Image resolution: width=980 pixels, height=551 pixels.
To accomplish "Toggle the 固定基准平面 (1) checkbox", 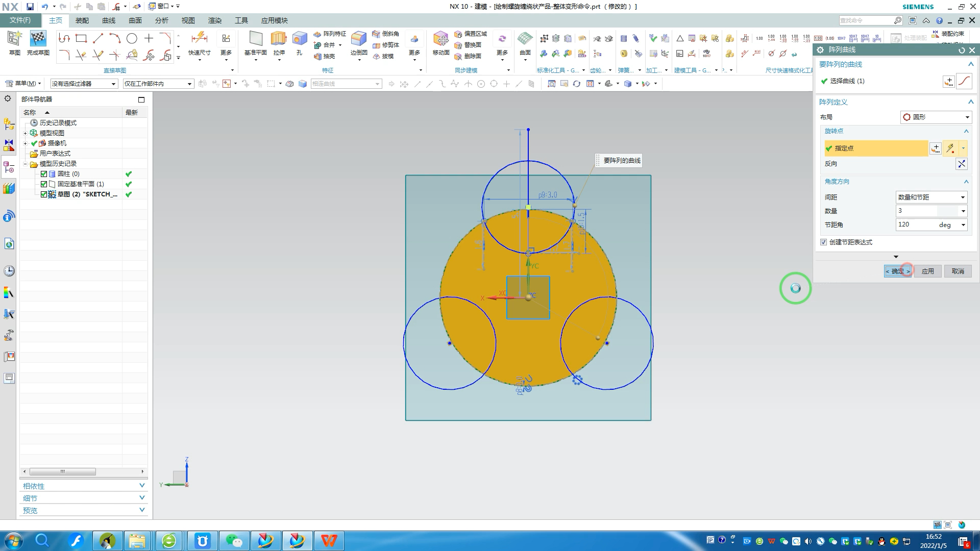I will tap(44, 184).
